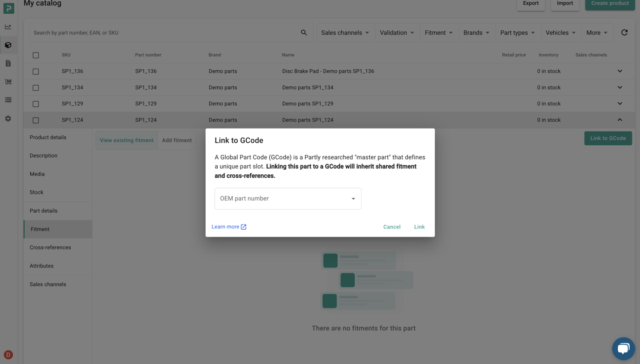This screenshot has height=364, width=640.
Task: Select the Stock section
Action: click(x=58, y=193)
